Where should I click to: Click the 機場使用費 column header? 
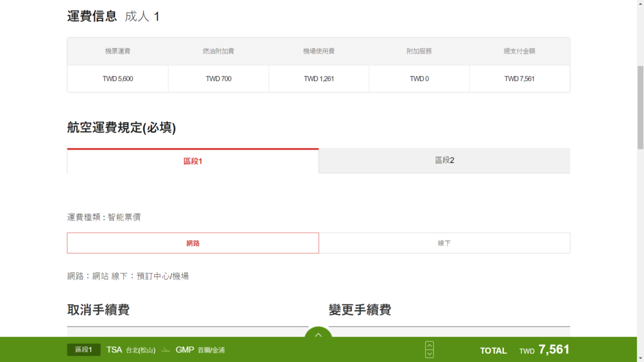tap(319, 52)
